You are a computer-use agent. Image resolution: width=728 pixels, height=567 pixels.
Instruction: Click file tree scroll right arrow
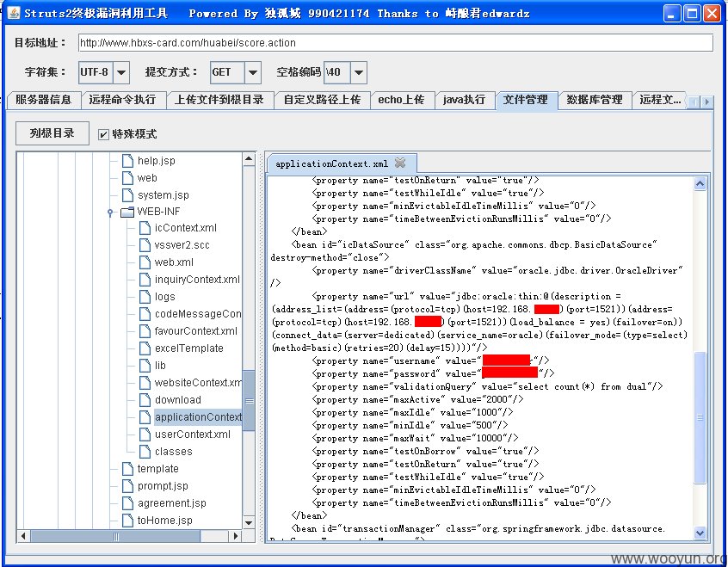(236, 536)
